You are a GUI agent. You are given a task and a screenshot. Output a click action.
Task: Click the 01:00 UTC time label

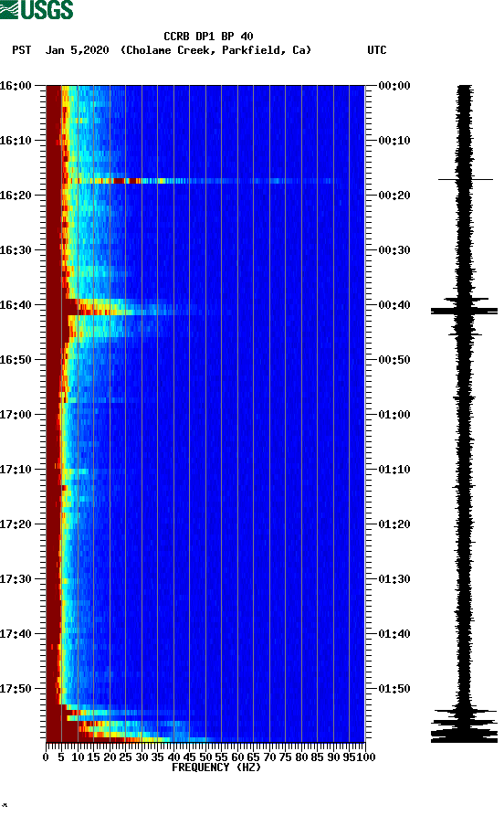click(x=394, y=415)
